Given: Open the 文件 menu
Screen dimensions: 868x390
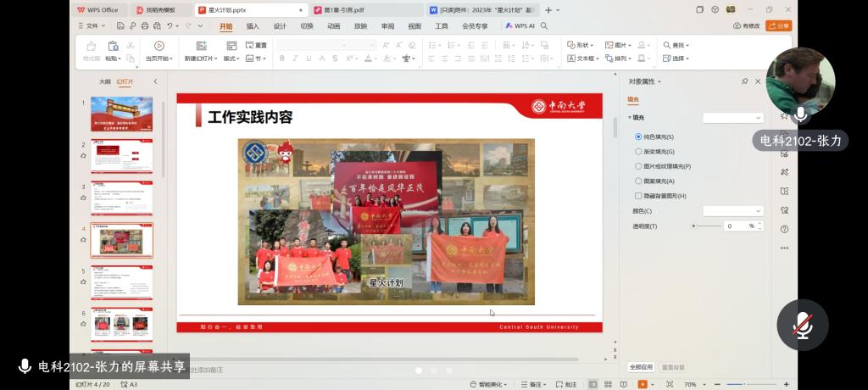Looking at the screenshot, I should [92, 26].
